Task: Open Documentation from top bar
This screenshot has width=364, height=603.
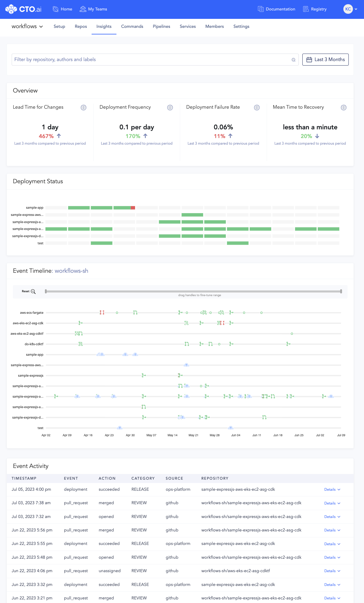Action: pos(277,9)
